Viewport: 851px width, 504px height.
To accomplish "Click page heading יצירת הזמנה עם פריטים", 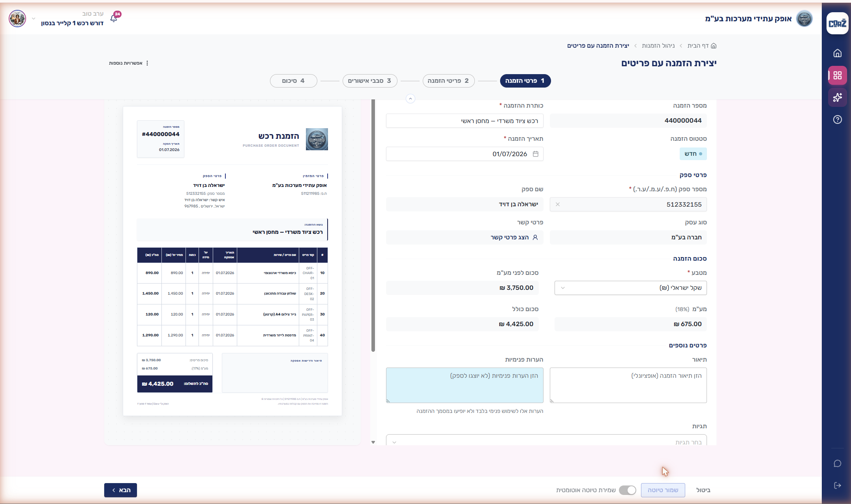I will coord(669,63).
